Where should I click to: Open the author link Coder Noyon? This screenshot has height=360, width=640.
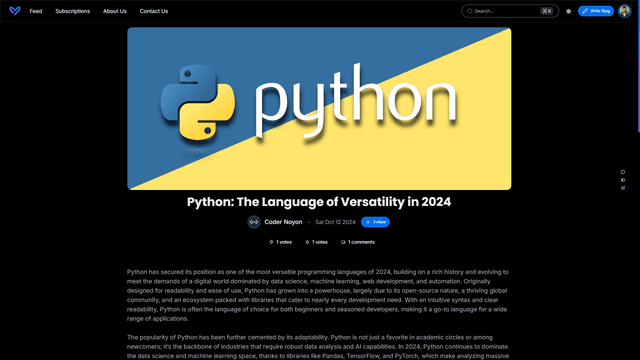click(x=283, y=222)
